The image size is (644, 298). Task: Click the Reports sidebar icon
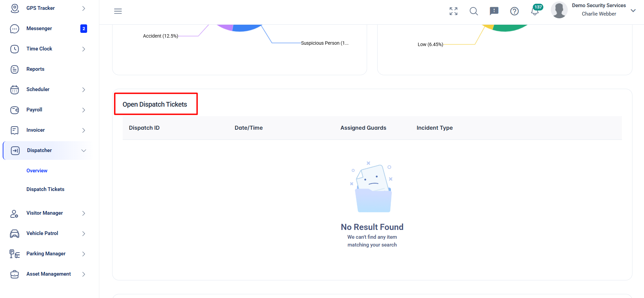[x=15, y=69]
